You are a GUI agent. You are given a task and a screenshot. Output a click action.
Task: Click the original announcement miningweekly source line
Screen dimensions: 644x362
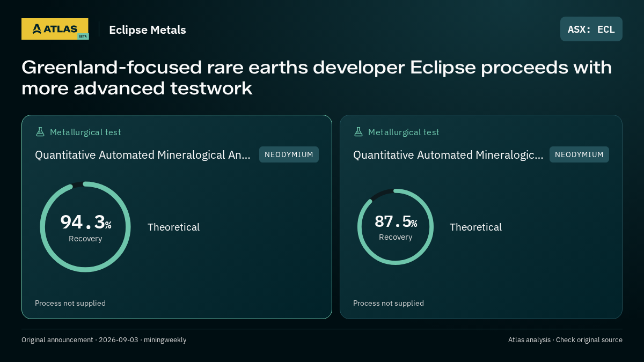coord(104,340)
